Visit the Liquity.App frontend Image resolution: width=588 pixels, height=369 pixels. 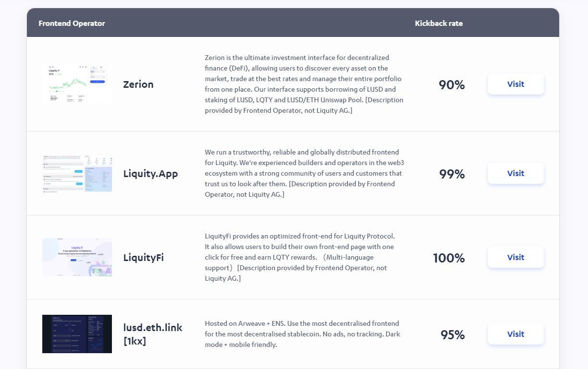tap(515, 173)
